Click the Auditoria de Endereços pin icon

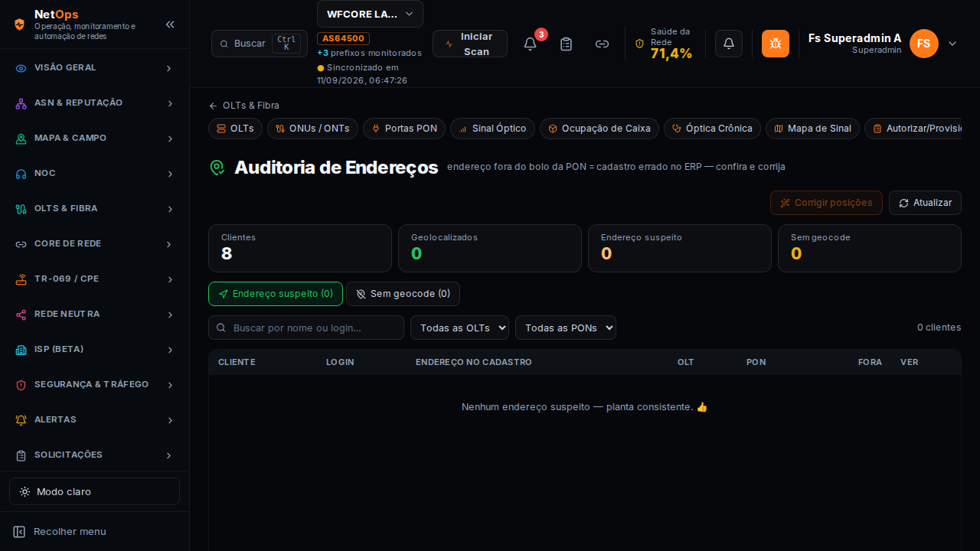(x=217, y=168)
